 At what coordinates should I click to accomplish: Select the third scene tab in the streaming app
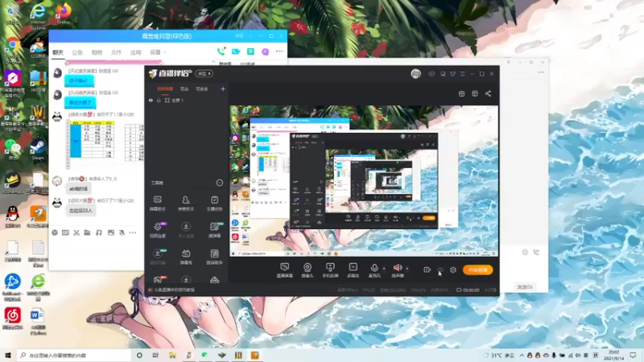pos(202,89)
